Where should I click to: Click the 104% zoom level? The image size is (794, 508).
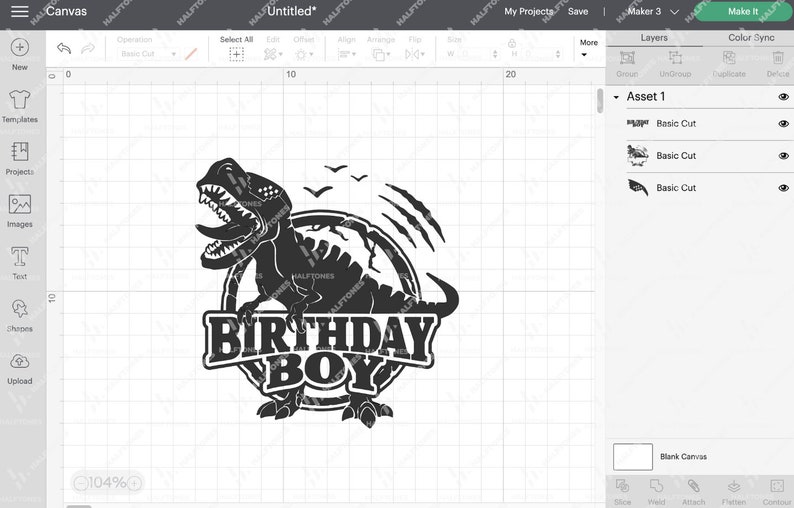tap(107, 483)
